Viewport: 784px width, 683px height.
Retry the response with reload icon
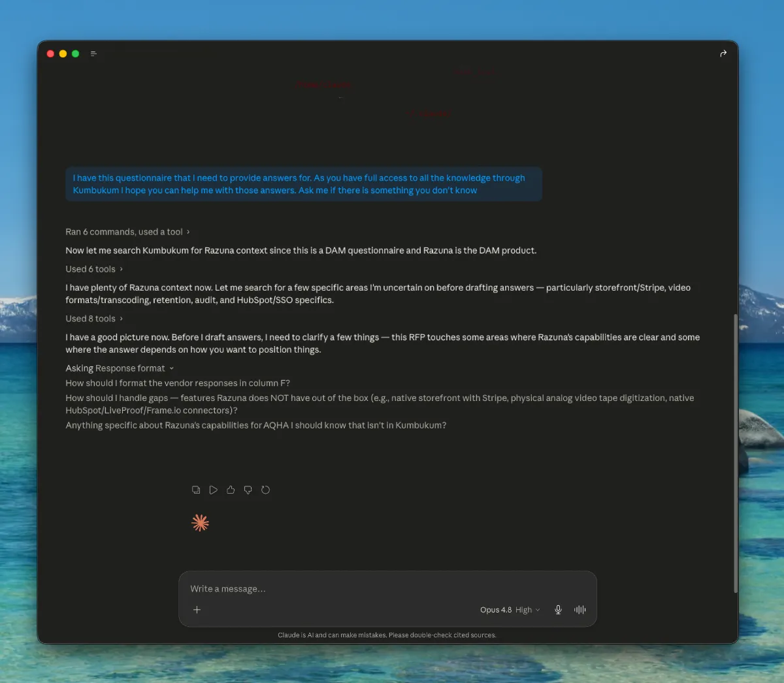pos(265,490)
